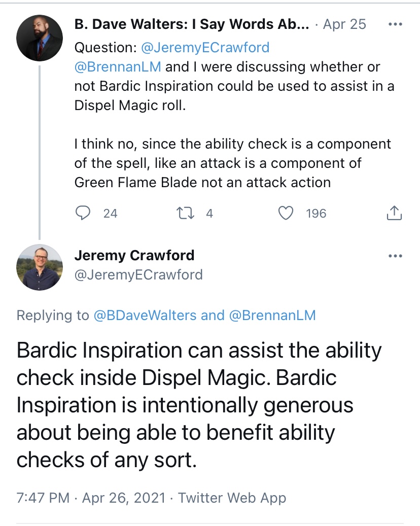Click the reply speech bubble icon
This screenshot has width=420, height=526.
[x=82, y=214]
